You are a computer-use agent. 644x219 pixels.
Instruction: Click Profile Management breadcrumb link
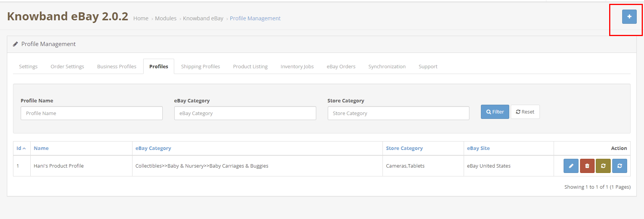[255, 18]
